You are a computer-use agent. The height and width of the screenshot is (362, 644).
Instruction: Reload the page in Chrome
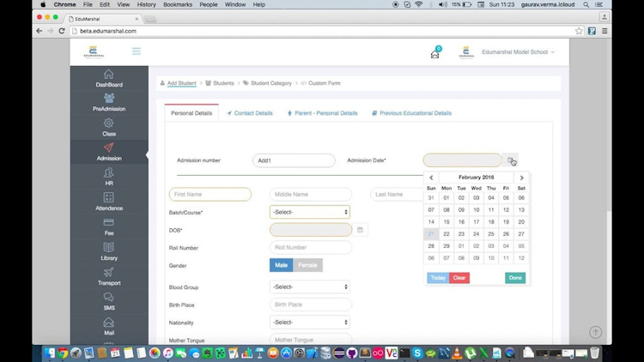tap(62, 31)
